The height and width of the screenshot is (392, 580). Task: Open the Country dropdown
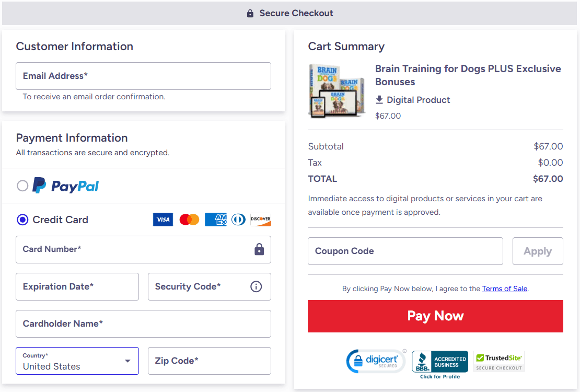click(77, 361)
